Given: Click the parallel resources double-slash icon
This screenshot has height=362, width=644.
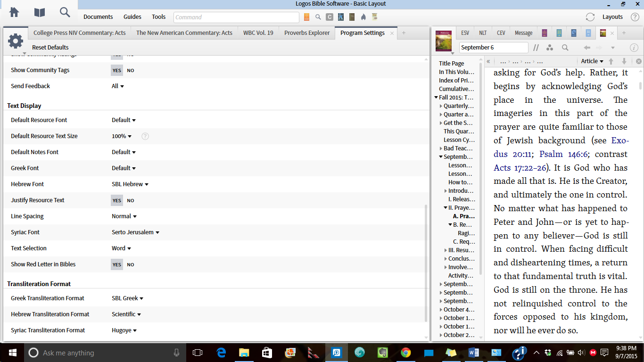Looking at the screenshot, I should pyautogui.click(x=536, y=48).
